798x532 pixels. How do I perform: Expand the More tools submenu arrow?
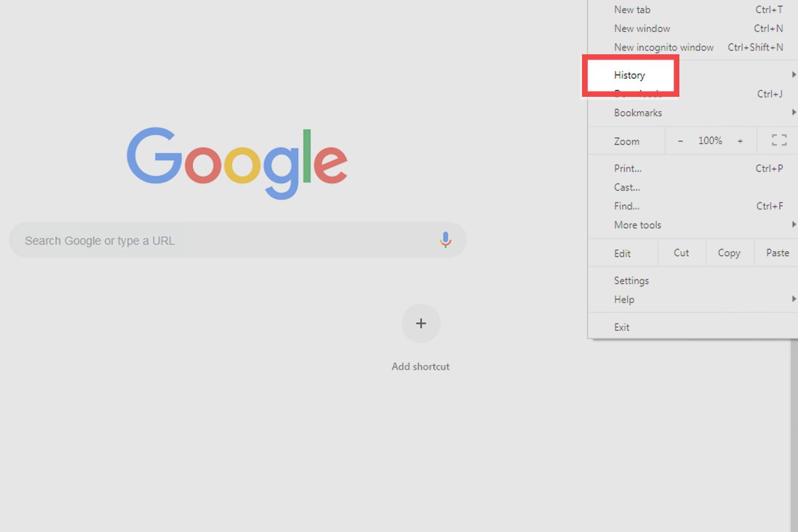pos(794,225)
